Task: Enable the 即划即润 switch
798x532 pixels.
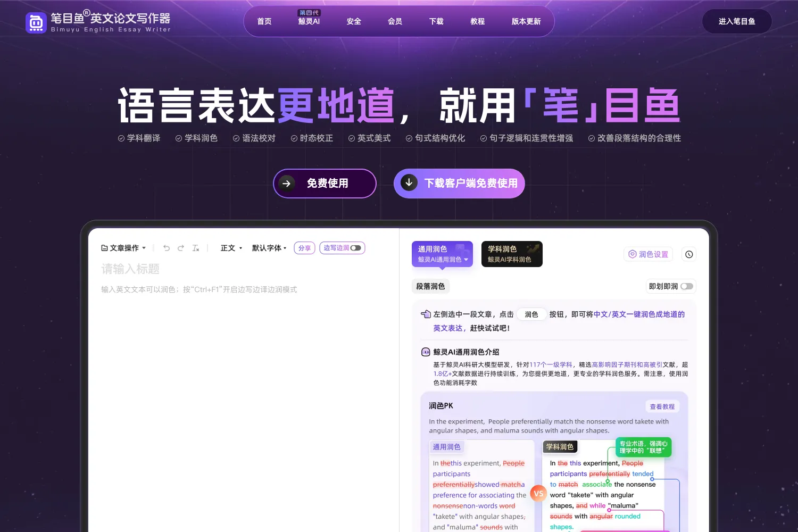Action: (686, 286)
